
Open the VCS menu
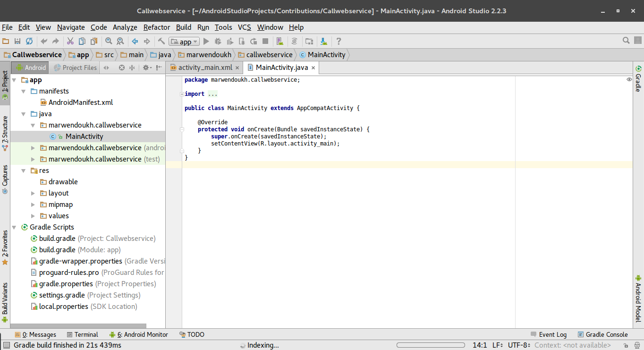tap(245, 27)
